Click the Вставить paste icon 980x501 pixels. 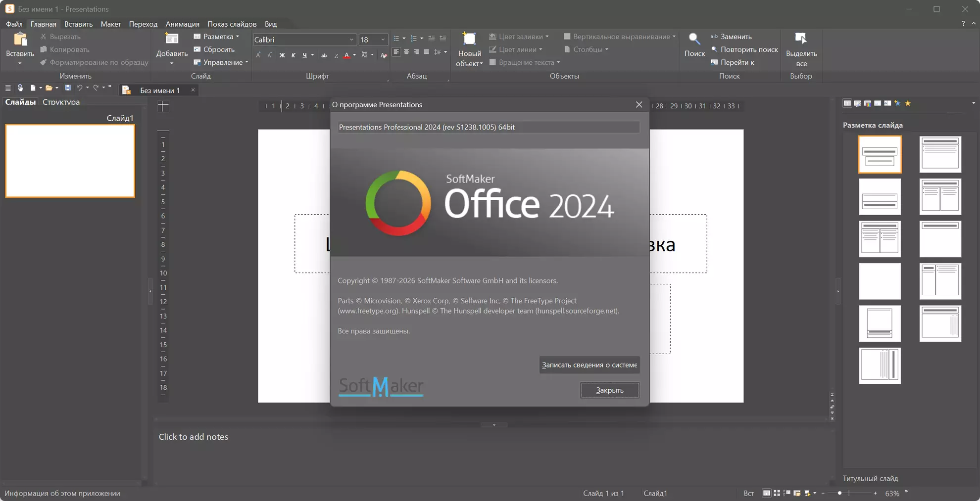point(20,39)
